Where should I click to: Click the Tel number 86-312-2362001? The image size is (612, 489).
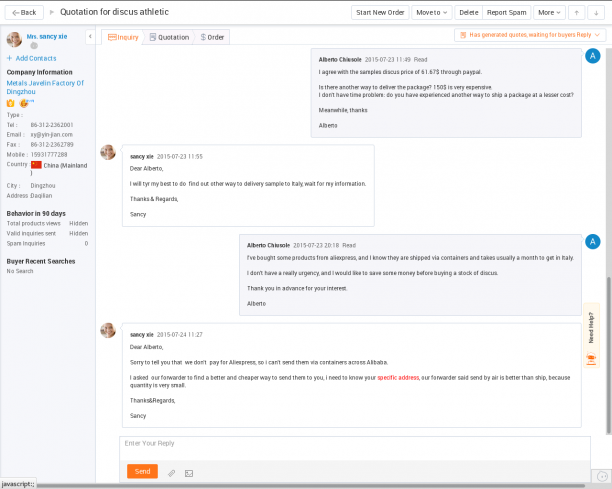click(52, 125)
